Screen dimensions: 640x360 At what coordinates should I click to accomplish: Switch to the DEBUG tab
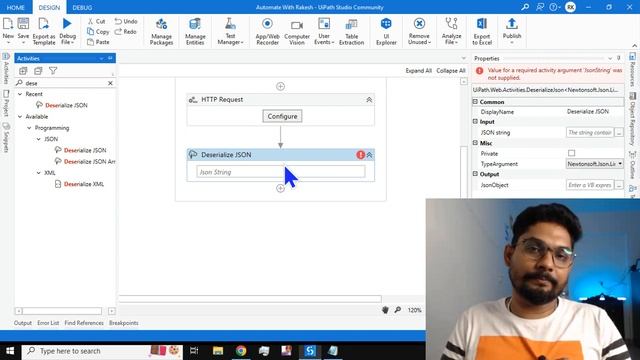tap(82, 7)
